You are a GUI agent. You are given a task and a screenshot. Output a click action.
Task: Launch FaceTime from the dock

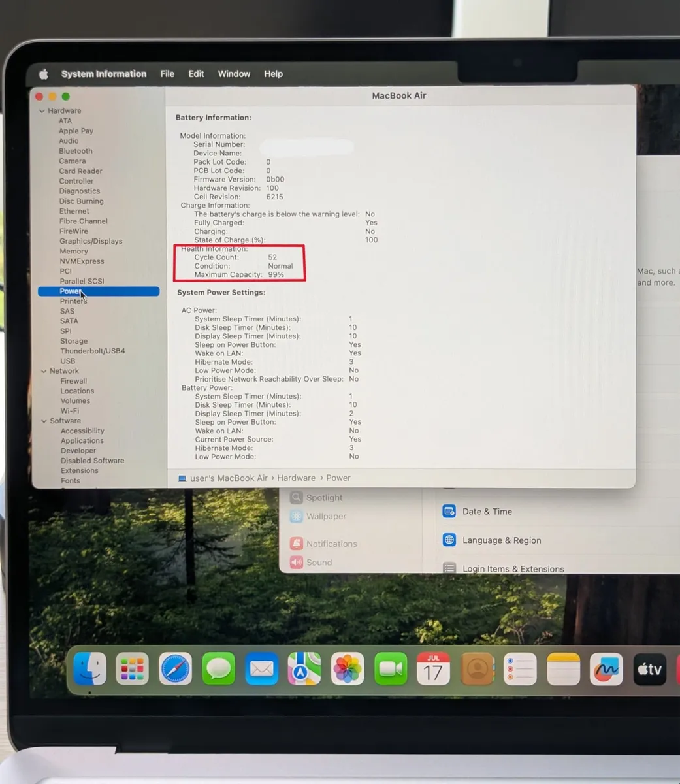391,669
